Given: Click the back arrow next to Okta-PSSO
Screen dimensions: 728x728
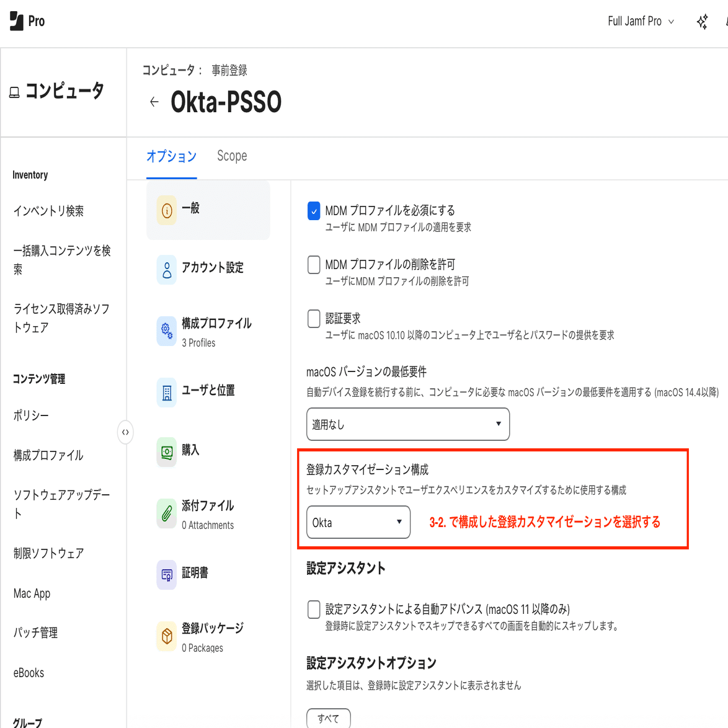Looking at the screenshot, I should 154,102.
